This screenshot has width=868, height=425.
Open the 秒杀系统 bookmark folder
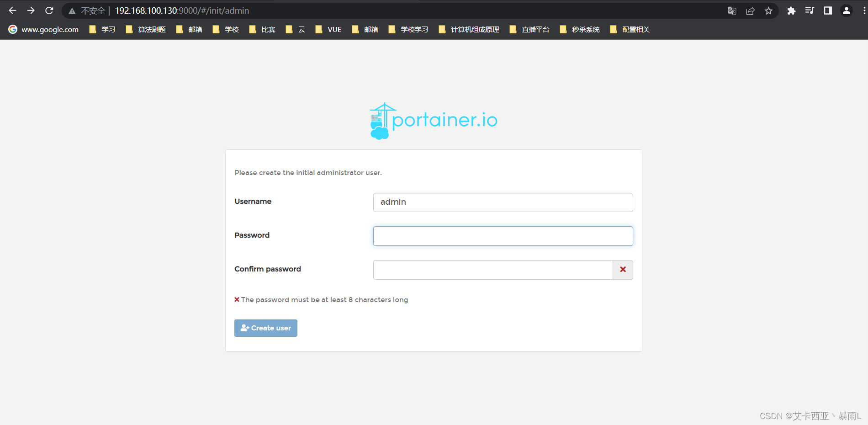tap(580, 29)
